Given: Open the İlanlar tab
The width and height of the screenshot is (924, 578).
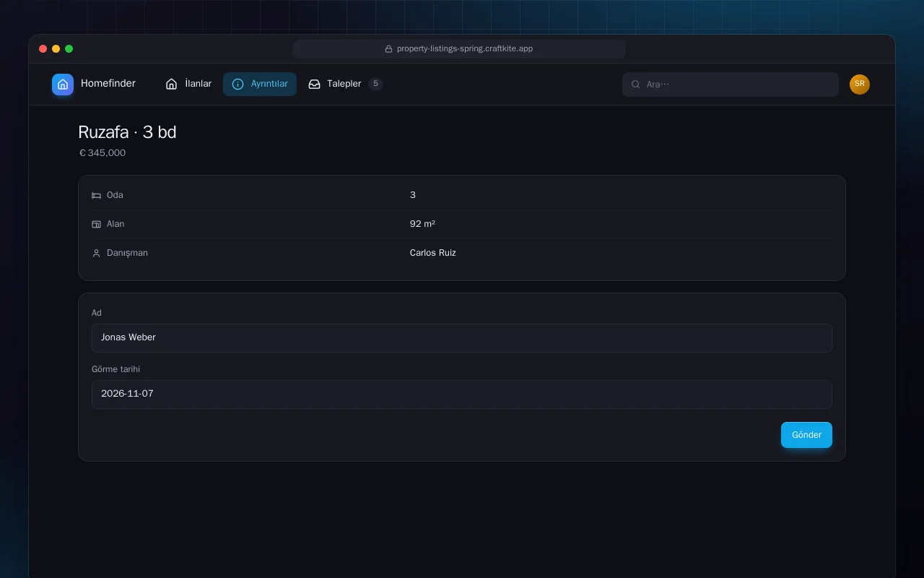Looking at the screenshot, I should [189, 84].
